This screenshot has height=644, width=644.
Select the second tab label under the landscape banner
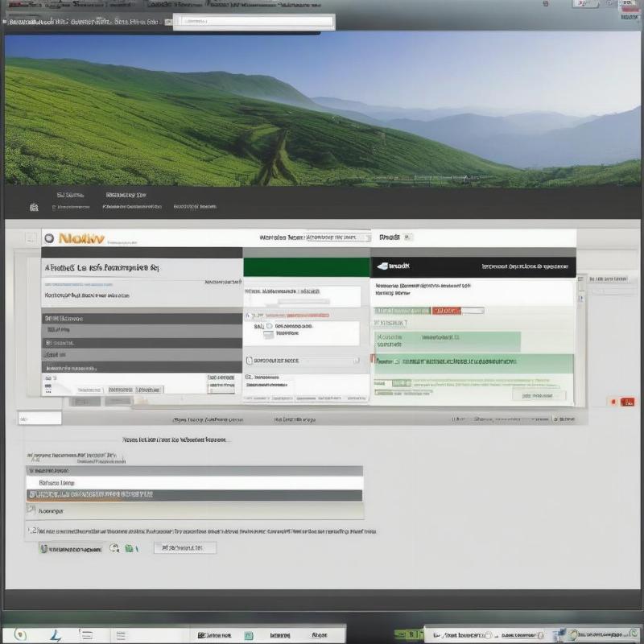click(126, 195)
